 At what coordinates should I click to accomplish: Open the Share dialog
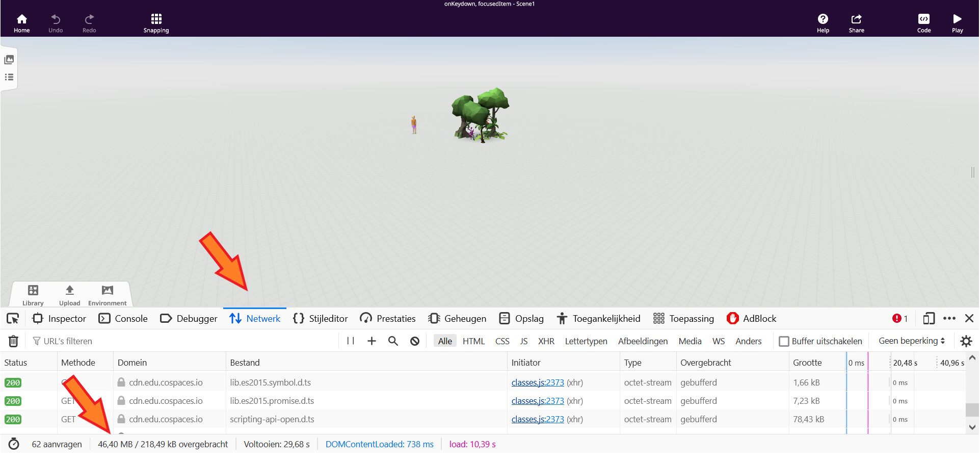[856, 23]
